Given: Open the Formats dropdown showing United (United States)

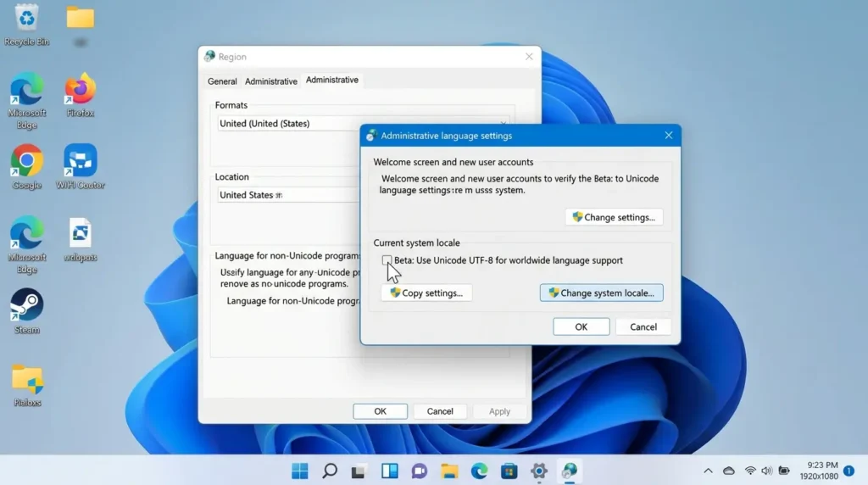Looking at the screenshot, I should 363,124.
